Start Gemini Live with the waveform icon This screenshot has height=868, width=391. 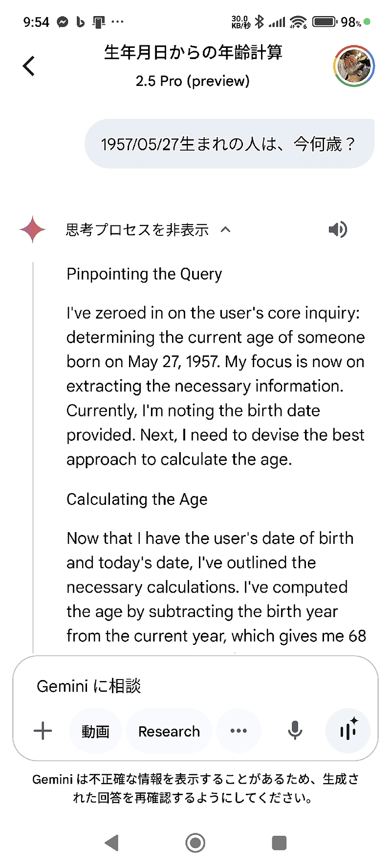point(348,731)
